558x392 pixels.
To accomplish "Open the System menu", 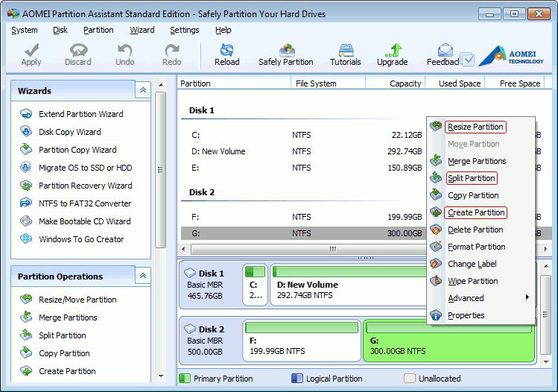I will coord(24,30).
